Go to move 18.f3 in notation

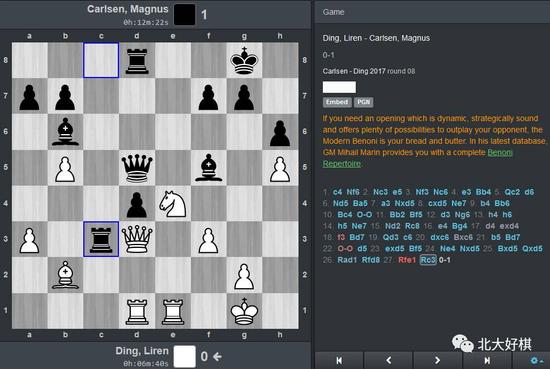click(x=341, y=237)
